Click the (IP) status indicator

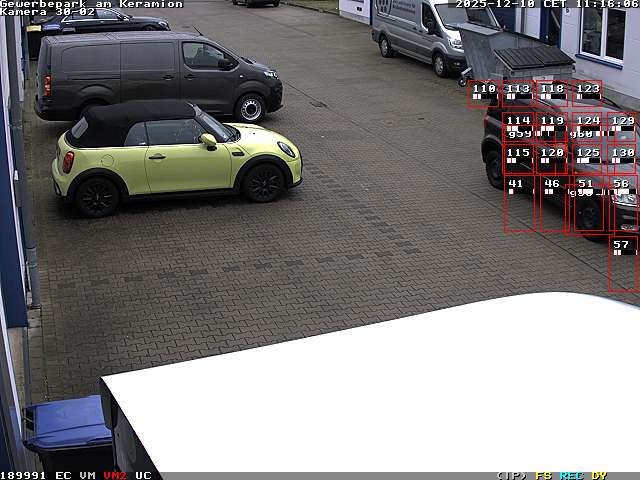[x=512, y=475]
